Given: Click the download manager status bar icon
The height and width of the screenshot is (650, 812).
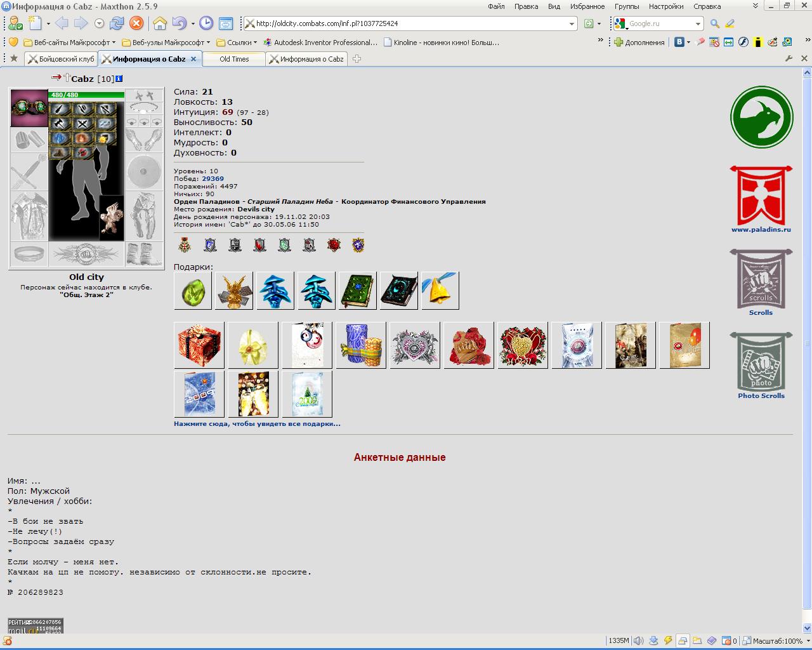Looking at the screenshot, I should [653, 640].
